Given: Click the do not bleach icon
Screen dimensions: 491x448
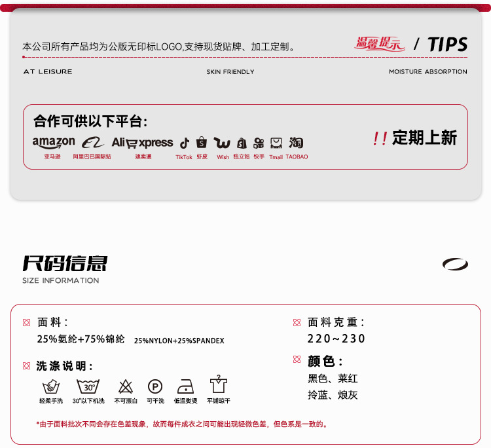Looking at the screenshot, I should [x=126, y=386].
